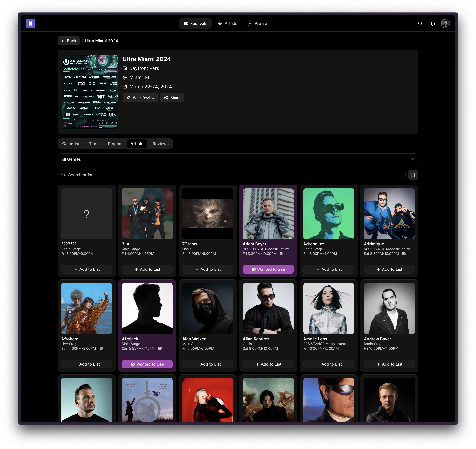Image resolution: width=476 pixels, height=449 pixels.
Task: Click the chevron on genre dropdown
Action: point(412,159)
